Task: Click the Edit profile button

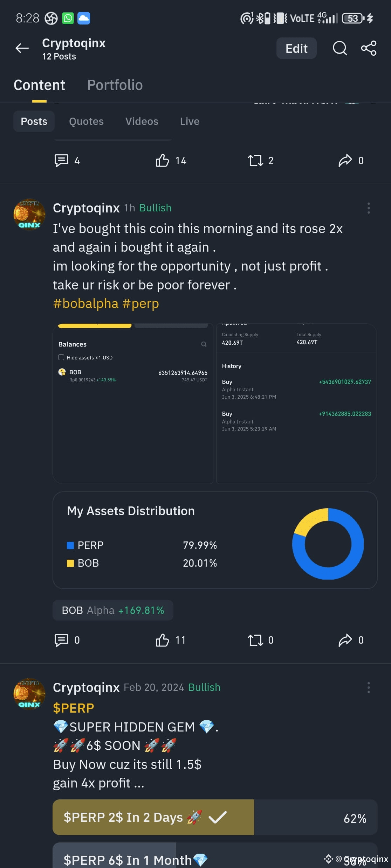Action: [296, 48]
